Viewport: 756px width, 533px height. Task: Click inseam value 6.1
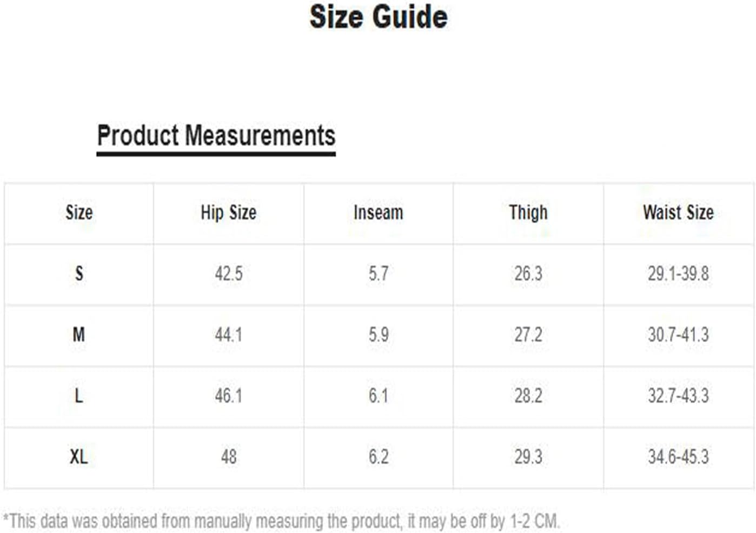click(x=379, y=396)
